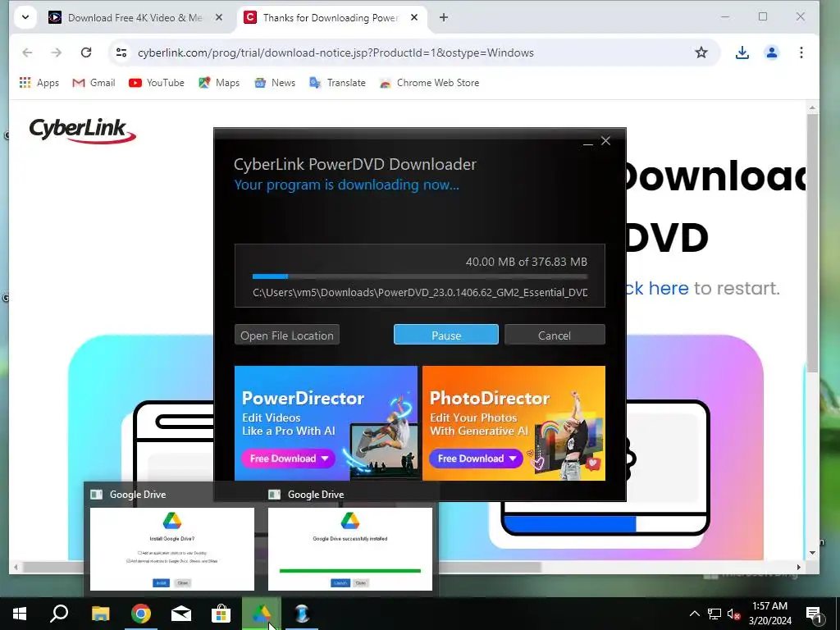Open the Apps bookmark
840x630 pixels.
point(39,83)
